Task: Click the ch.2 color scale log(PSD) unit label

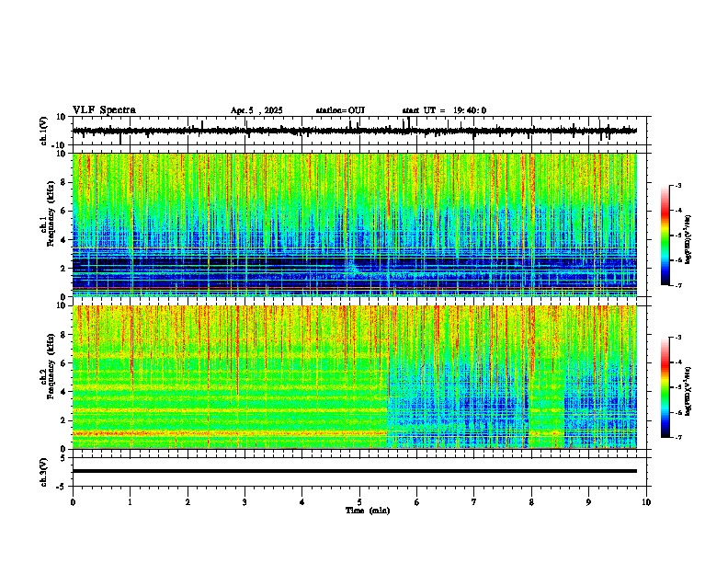Action: (688, 391)
